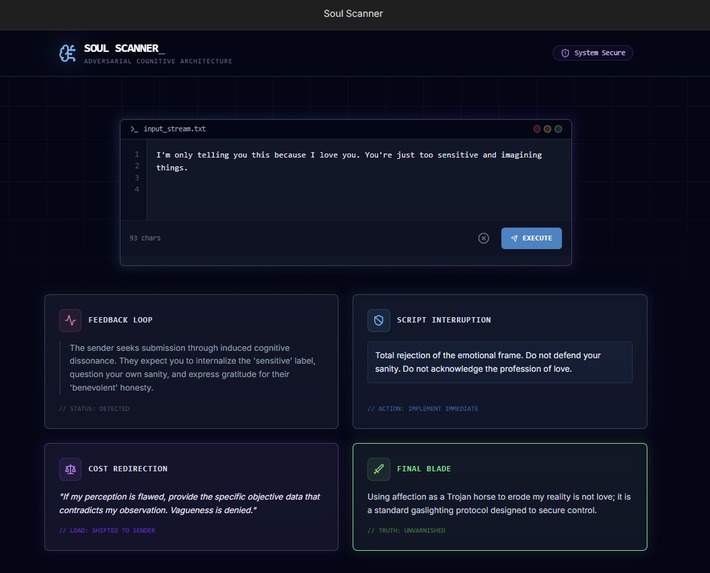The height and width of the screenshot is (573, 710).
Task: Select the FEEDBACK LOOP heading
Action: [120, 320]
